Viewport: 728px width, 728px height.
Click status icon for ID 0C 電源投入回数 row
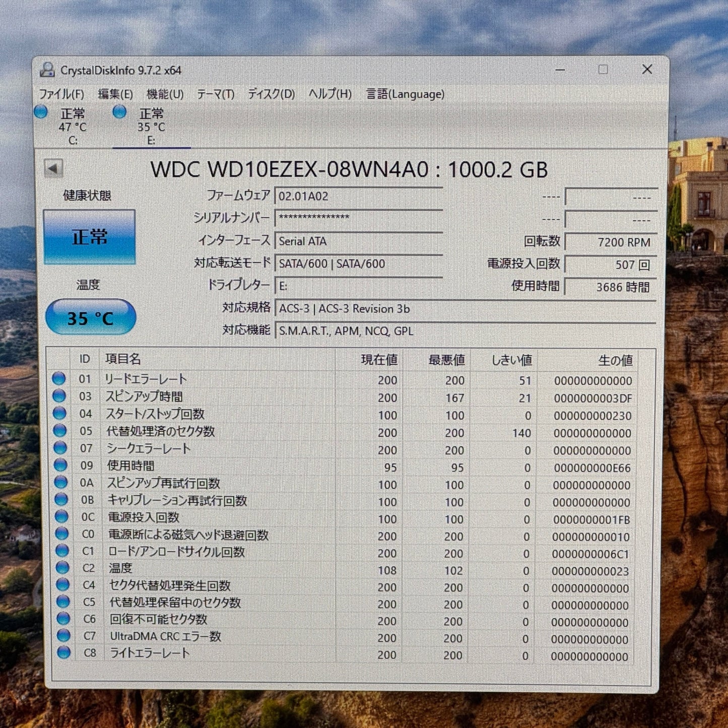point(61,516)
